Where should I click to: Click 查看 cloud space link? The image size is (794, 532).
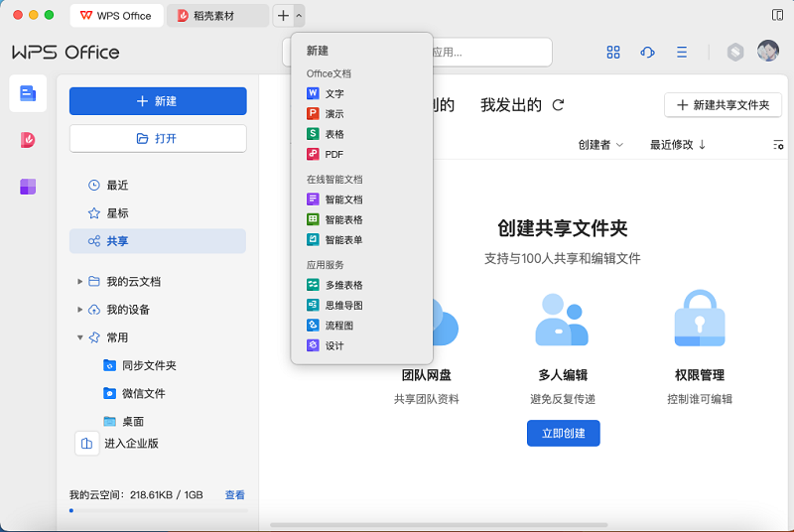coord(234,495)
